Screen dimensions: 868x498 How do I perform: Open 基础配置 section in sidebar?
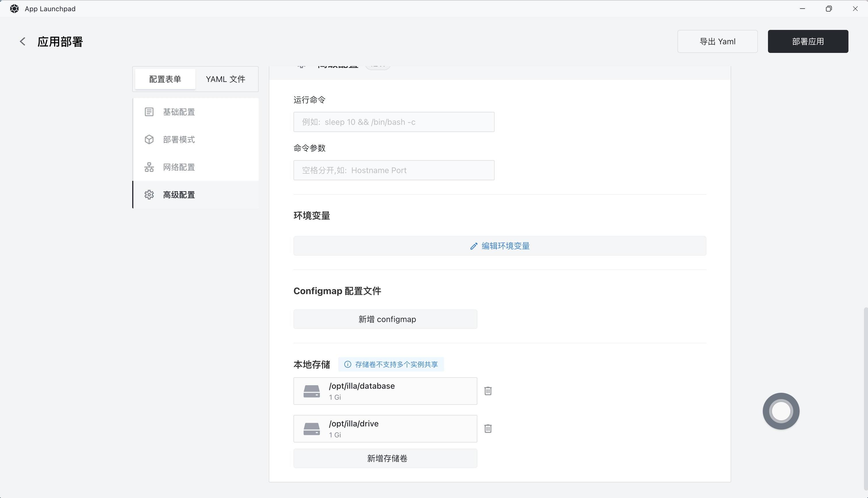pyautogui.click(x=195, y=112)
